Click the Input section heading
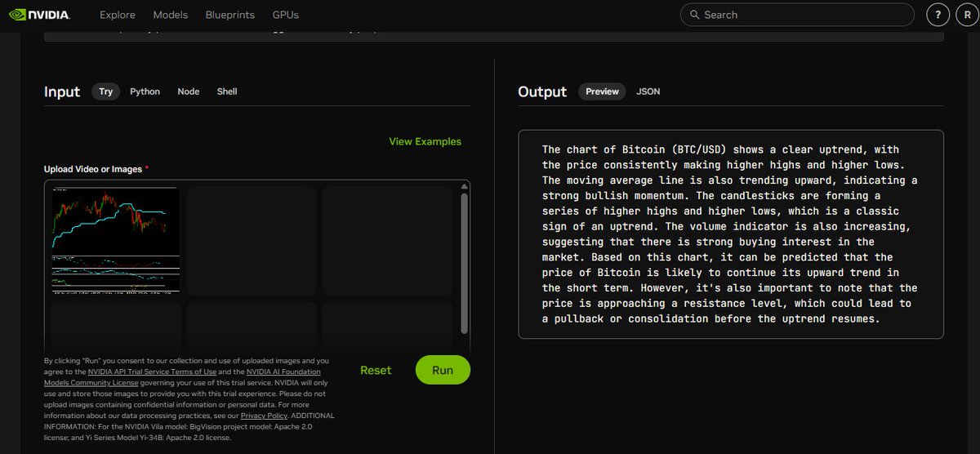 point(62,91)
